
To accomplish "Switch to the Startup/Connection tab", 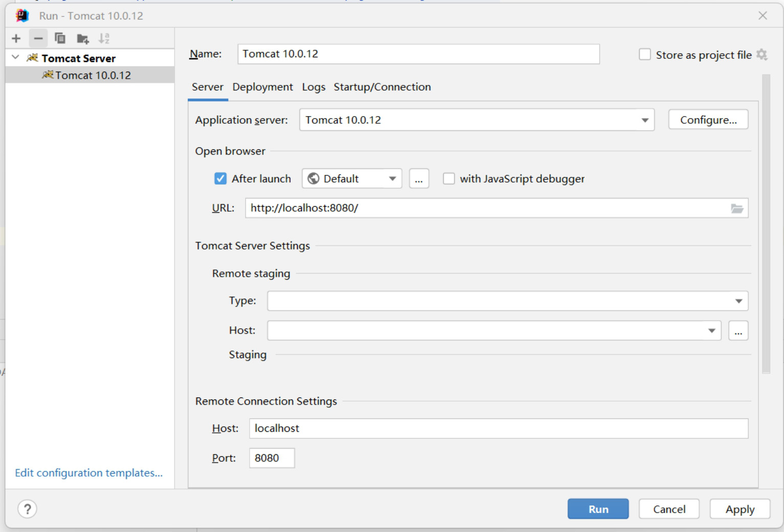I will [x=382, y=87].
